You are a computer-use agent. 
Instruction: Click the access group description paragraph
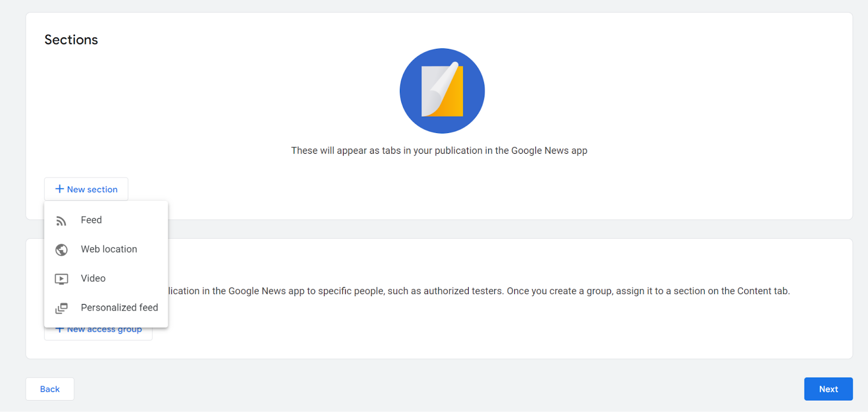tap(478, 291)
